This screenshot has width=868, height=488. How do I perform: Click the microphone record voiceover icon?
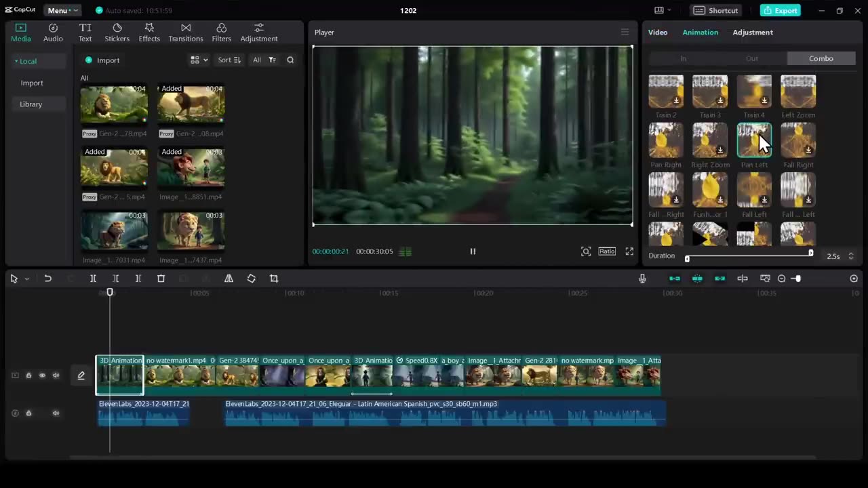(x=642, y=279)
